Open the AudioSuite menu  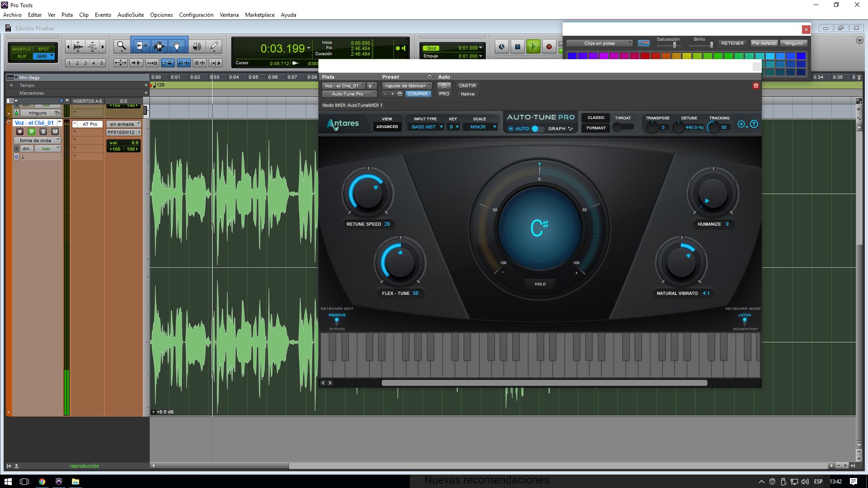pos(130,14)
